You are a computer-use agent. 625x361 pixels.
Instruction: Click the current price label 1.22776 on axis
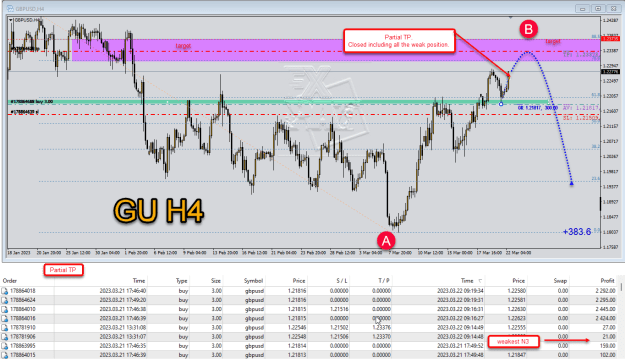pos(610,72)
